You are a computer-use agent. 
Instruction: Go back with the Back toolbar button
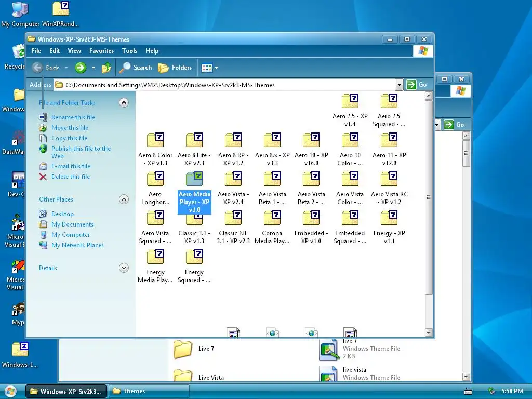point(46,68)
